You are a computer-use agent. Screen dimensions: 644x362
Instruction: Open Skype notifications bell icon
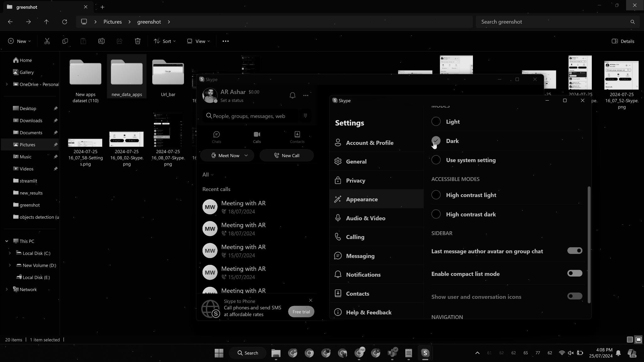tap(292, 95)
